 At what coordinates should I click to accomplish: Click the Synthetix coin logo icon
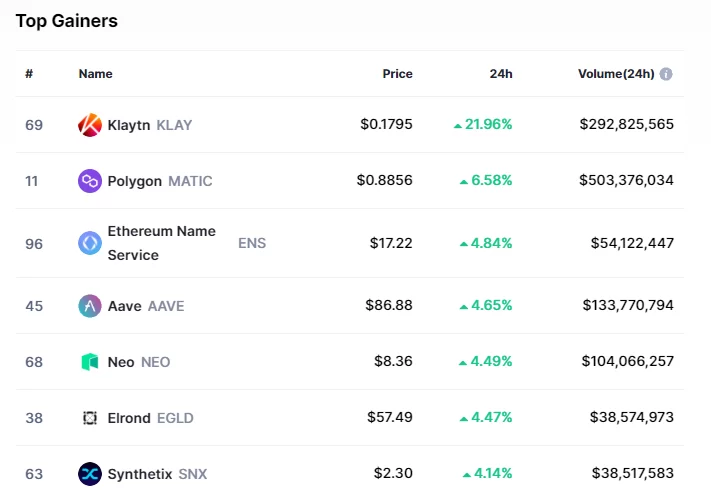coord(90,474)
